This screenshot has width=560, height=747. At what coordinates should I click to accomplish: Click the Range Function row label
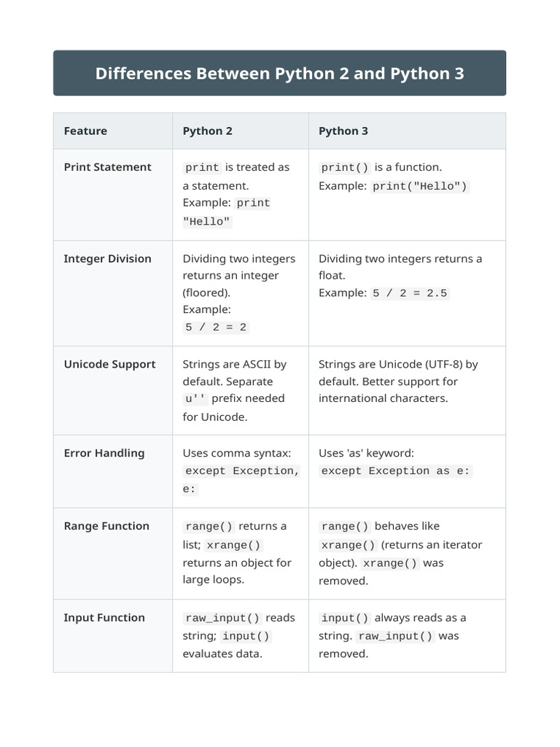click(x=106, y=526)
